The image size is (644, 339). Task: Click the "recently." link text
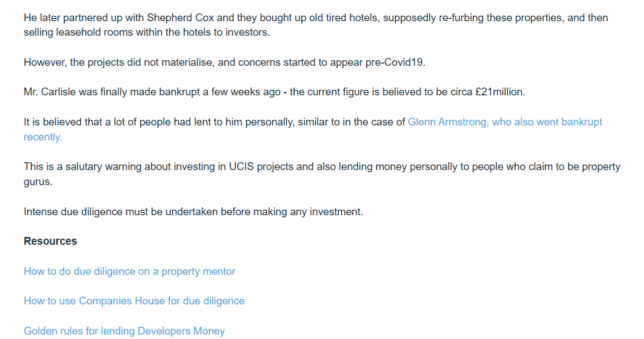tap(42, 137)
